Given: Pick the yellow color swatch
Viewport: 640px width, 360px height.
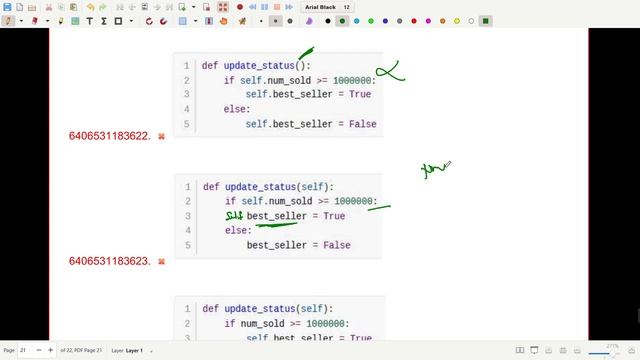Looking at the screenshot, I should (457, 21).
